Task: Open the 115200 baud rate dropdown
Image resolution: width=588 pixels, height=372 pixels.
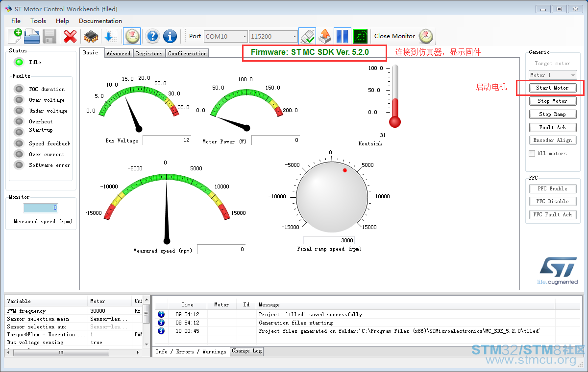Action: click(273, 36)
